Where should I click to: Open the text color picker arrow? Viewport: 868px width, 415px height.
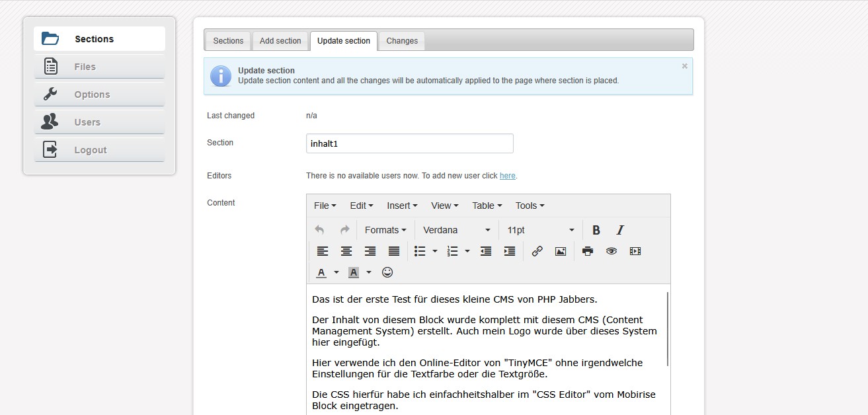336,272
